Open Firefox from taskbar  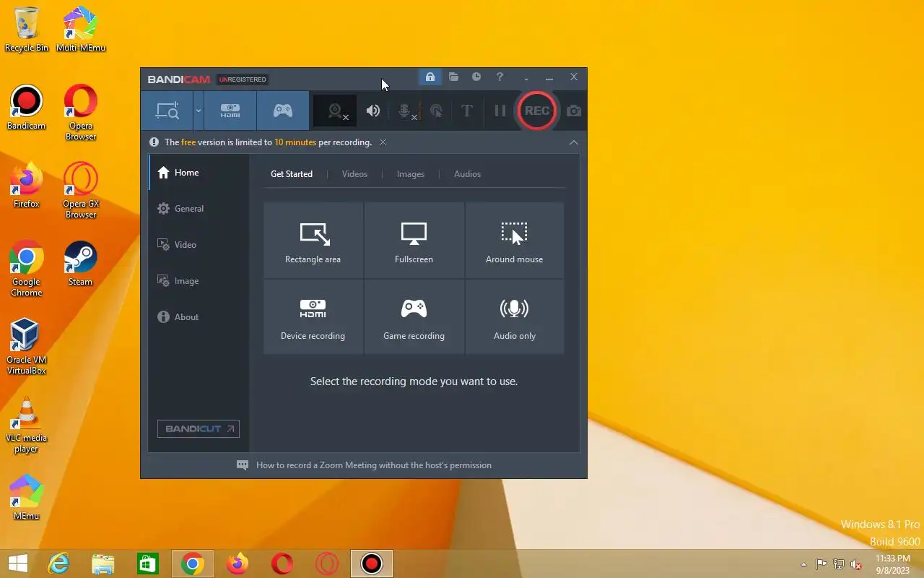pos(237,564)
